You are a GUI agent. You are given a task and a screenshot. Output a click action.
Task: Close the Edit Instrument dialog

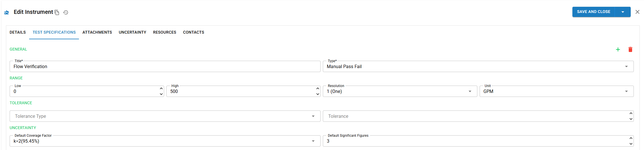[x=637, y=12]
